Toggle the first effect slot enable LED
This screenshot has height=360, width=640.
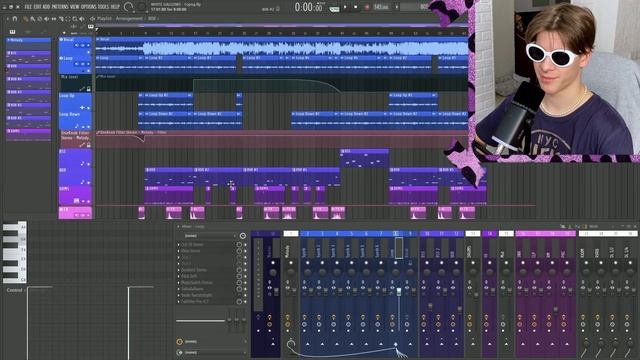(x=245, y=244)
